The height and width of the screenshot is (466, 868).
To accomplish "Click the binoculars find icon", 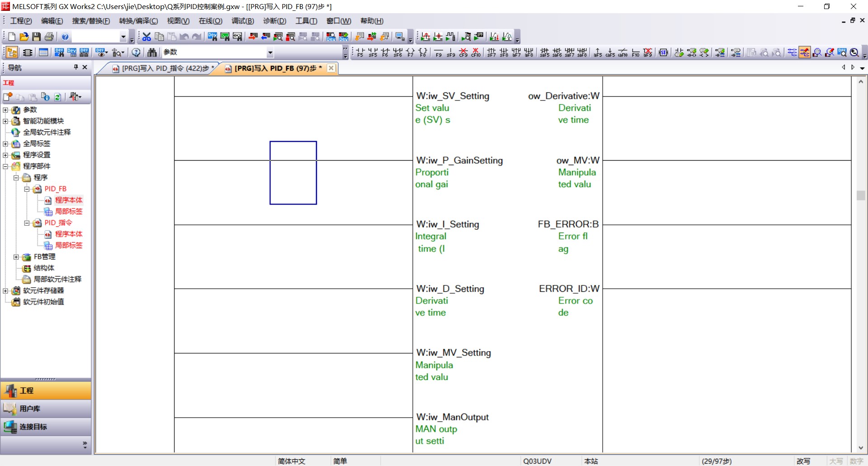I will [x=152, y=52].
